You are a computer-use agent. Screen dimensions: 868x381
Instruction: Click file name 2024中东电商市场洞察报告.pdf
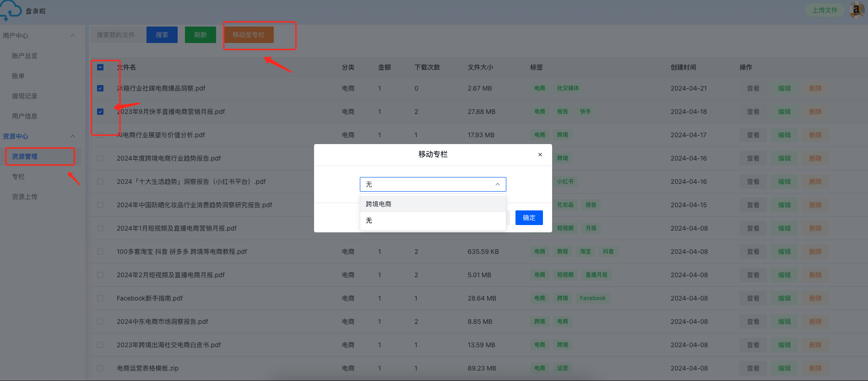pyautogui.click(x=163, y=322)
